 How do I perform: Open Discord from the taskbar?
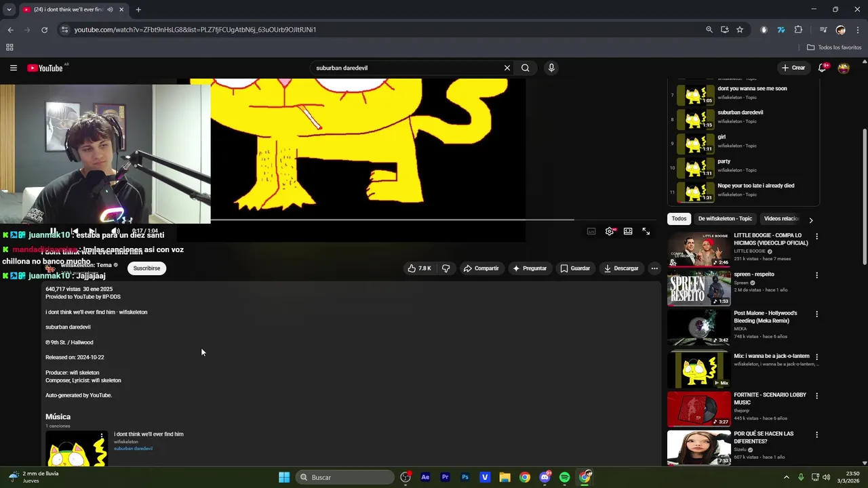pyautogui.click(x=545, y=477)
